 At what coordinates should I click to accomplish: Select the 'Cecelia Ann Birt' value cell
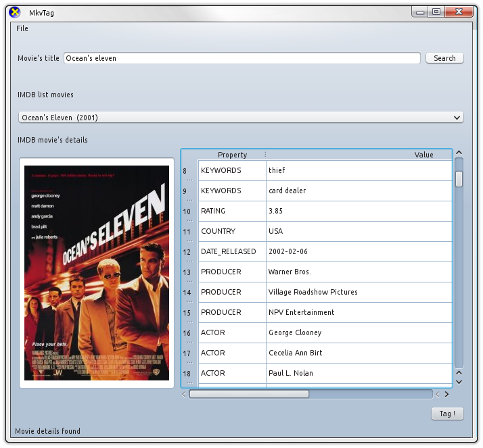pos(359,353)
